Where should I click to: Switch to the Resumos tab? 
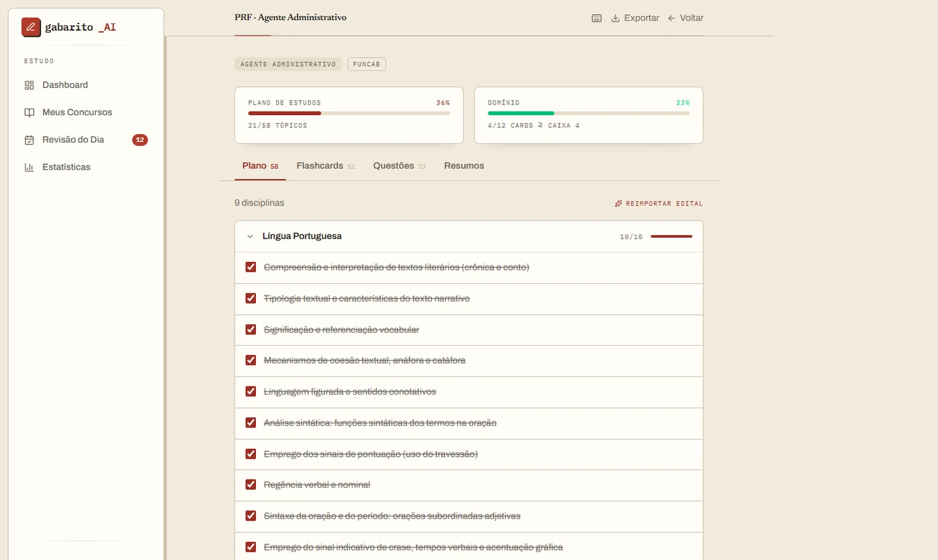[464, 165]
